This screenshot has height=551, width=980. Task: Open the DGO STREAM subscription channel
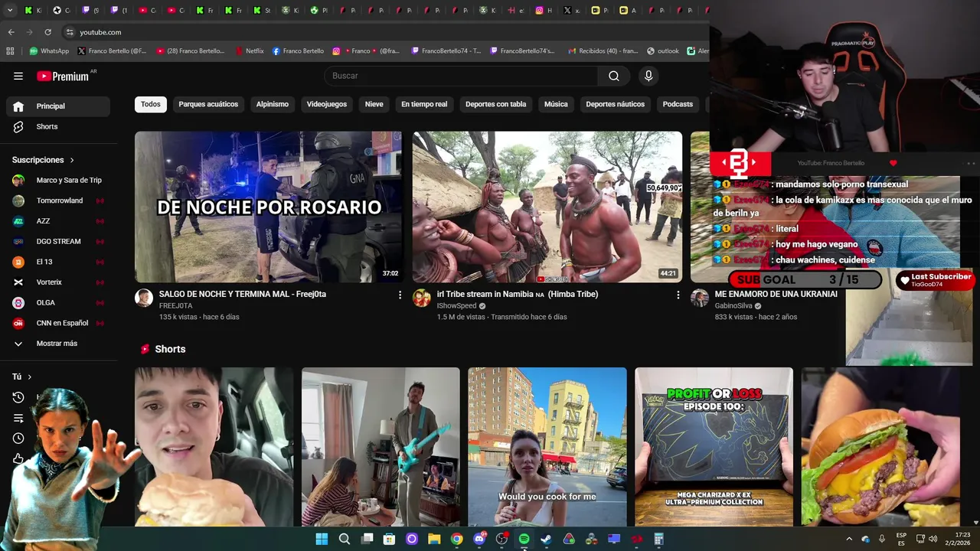[x=58, y=241]
